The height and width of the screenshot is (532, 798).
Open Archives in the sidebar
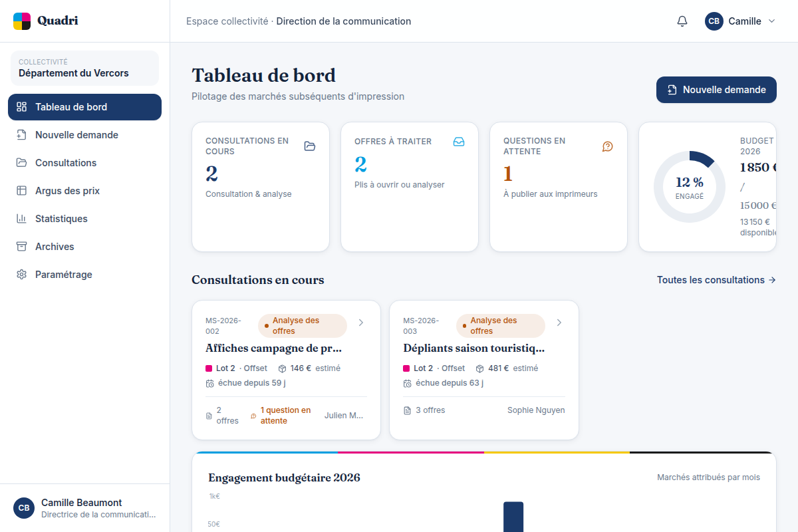tap(84, 247)
